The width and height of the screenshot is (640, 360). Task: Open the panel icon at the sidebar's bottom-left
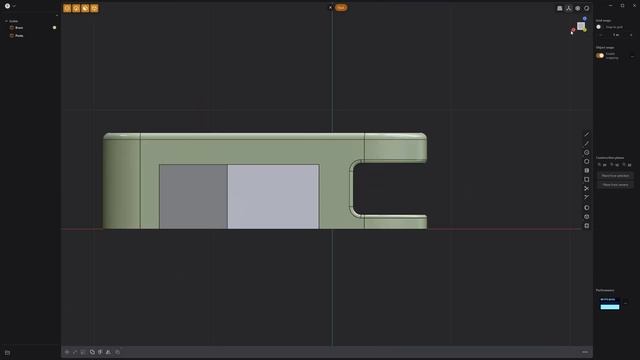(x=7, y=353)
